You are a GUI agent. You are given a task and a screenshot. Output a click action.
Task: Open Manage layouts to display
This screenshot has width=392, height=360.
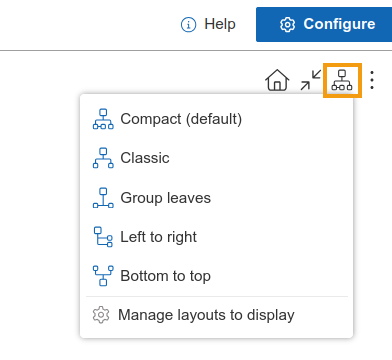(x=217, y=315)
